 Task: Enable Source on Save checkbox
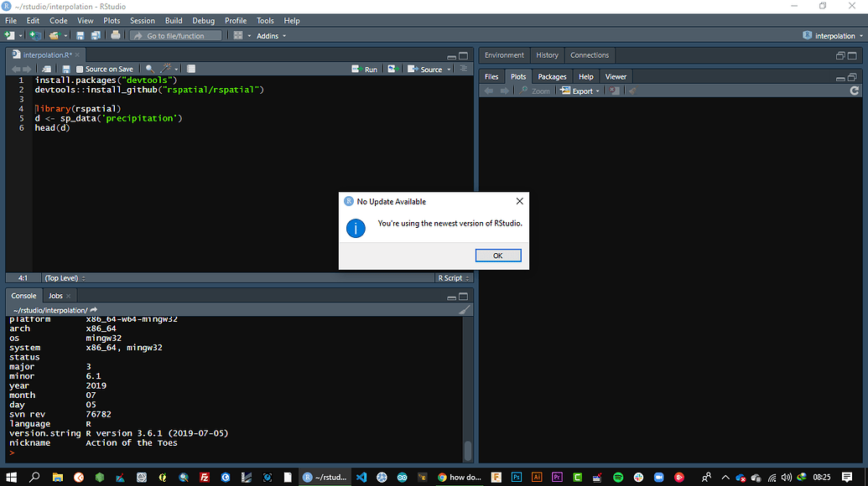coord(80,69)
